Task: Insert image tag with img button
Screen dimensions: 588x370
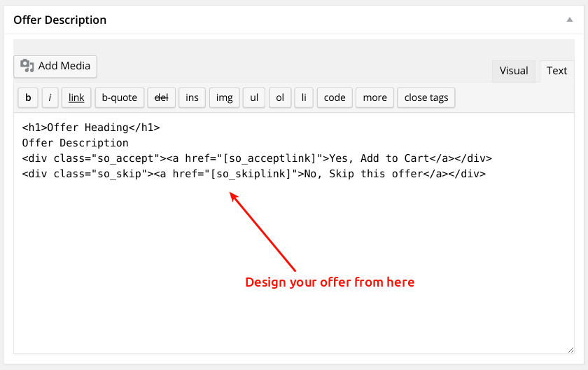Action: 224,97
